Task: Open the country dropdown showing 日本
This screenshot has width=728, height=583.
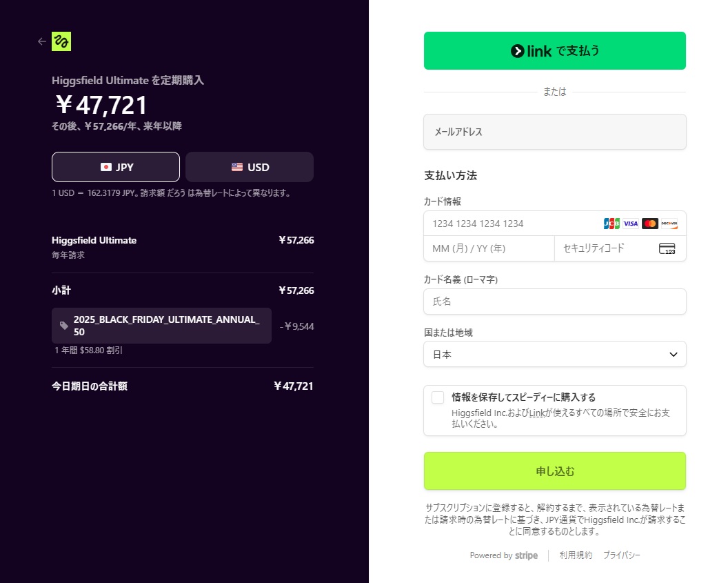Action: pyautogui.click(x=545, y=354)
